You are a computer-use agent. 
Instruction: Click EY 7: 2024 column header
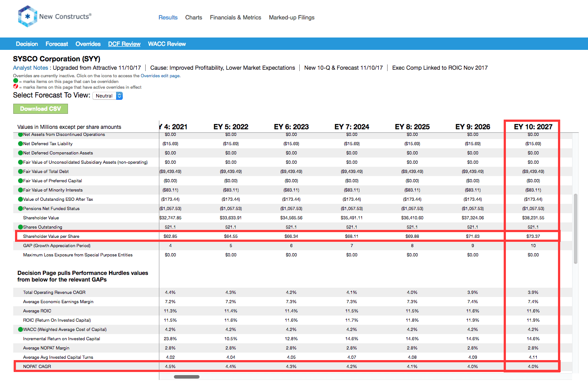(x=352, y=127)
